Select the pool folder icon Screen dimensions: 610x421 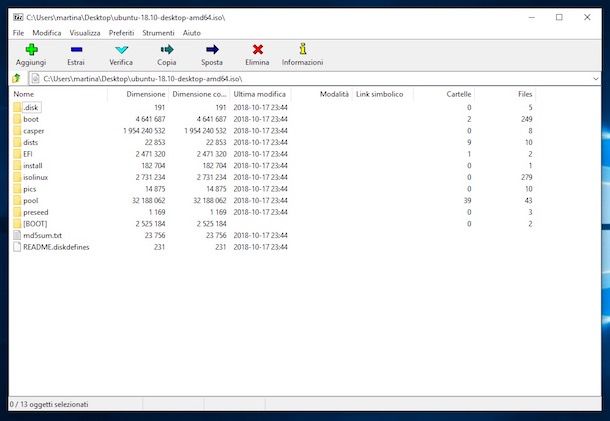click(x=17, y=201)
